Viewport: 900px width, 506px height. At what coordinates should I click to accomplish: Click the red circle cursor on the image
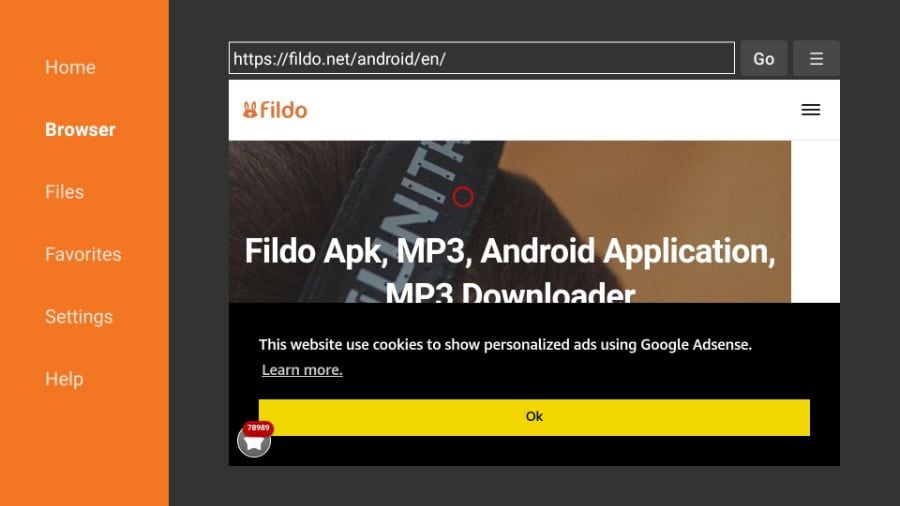(x=463, y=197)
